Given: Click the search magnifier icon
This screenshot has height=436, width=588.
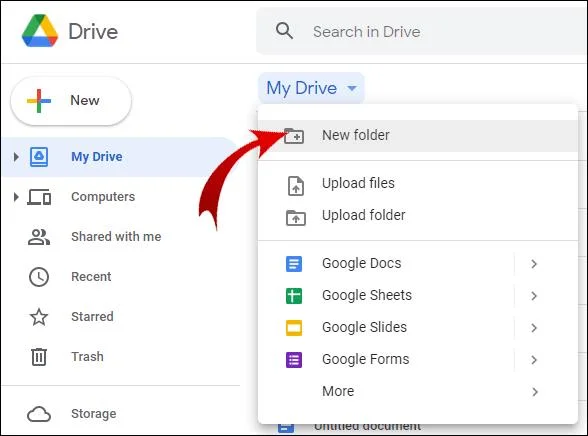Looking at the screenshot, I should tap(284, 31).
